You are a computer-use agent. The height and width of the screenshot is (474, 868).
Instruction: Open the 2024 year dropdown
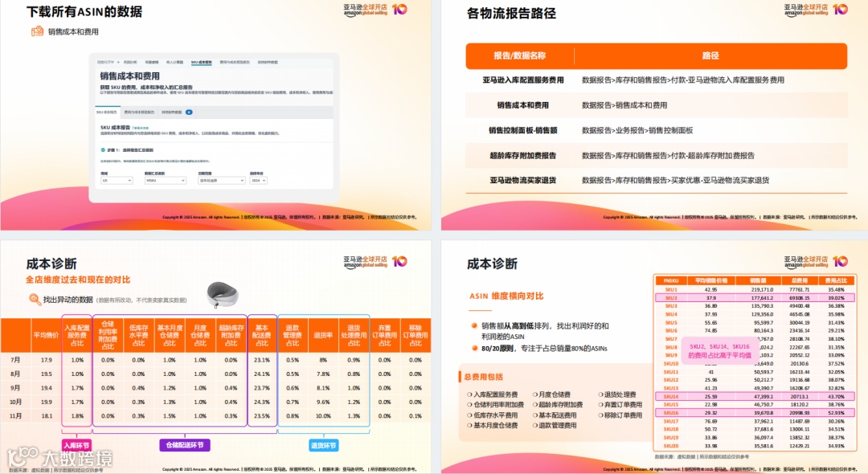click(258, 180)
